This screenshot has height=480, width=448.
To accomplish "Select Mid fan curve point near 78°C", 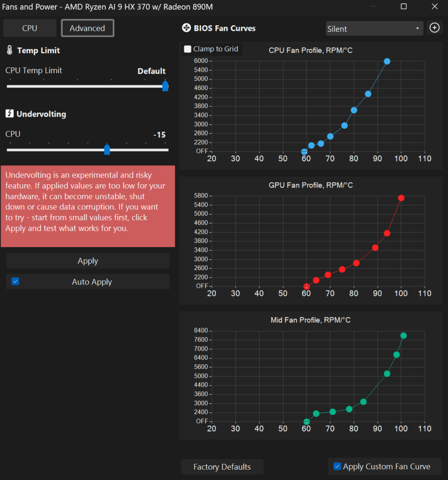I will pos(349,409).
